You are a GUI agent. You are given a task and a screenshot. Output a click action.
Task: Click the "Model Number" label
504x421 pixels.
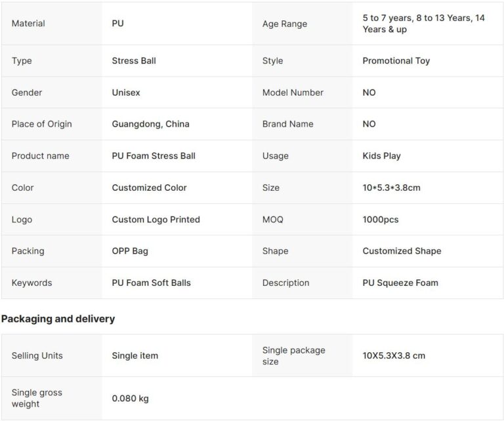tap(293, 92)
